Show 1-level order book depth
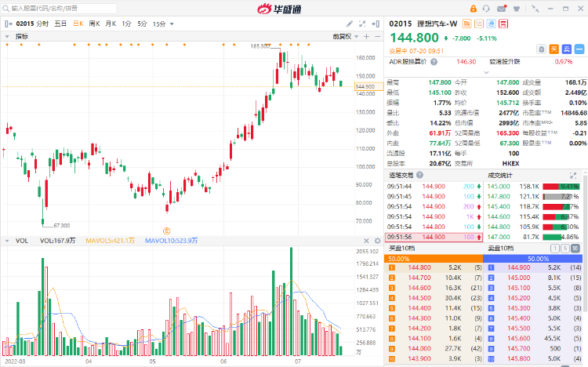 [x=554, y=248]
